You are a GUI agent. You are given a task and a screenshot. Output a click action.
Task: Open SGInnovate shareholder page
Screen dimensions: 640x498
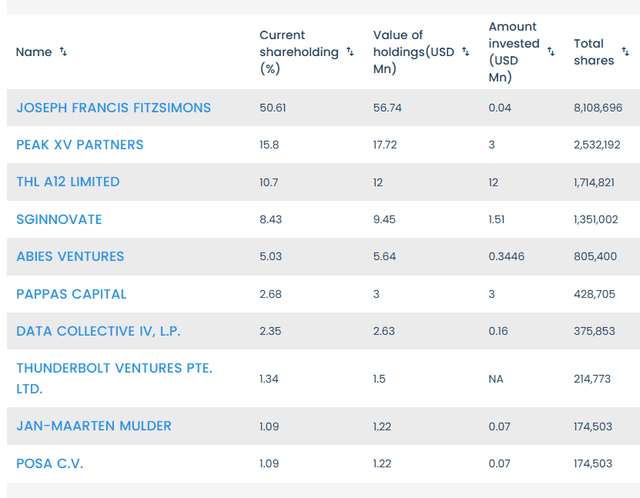59,219
